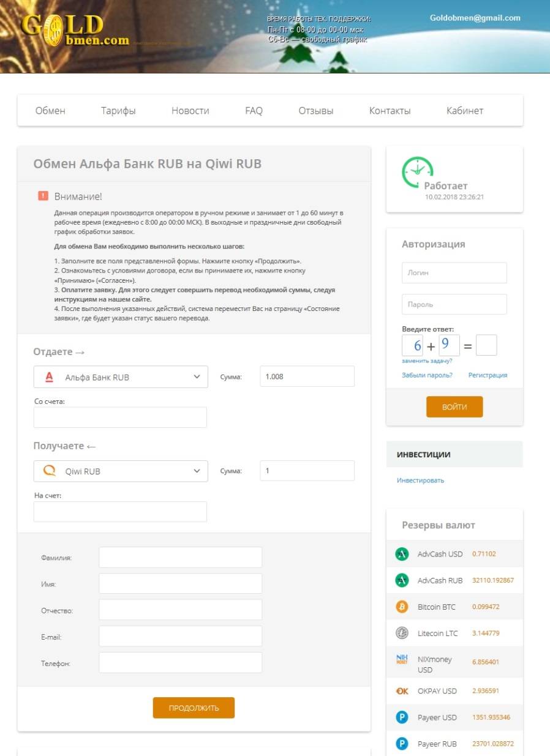Click the NIXmoney USD icon

click(x=402, y=659)
